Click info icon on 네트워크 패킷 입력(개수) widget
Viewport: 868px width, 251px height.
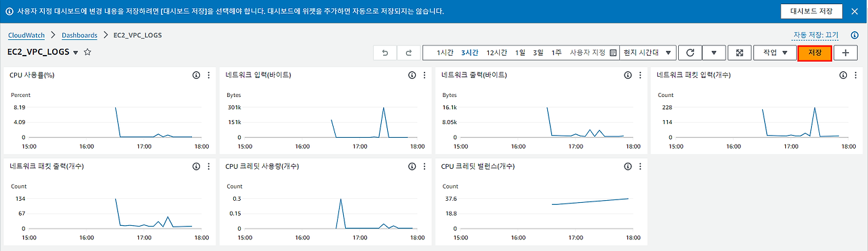[x=843, y=75]
